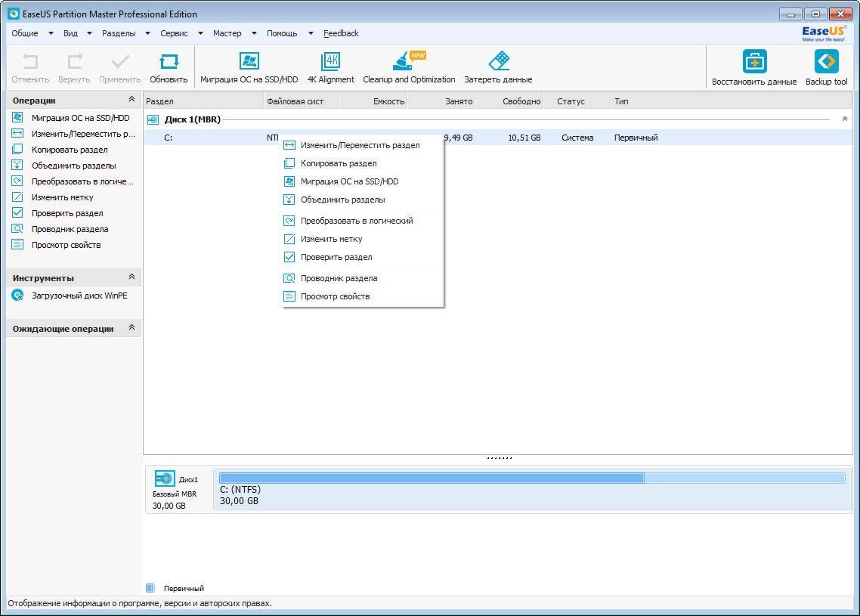This screenshot has height=616, width=860.
Task: Click the 10,51 GB free space cell
Action: click(x=524, y=138)
